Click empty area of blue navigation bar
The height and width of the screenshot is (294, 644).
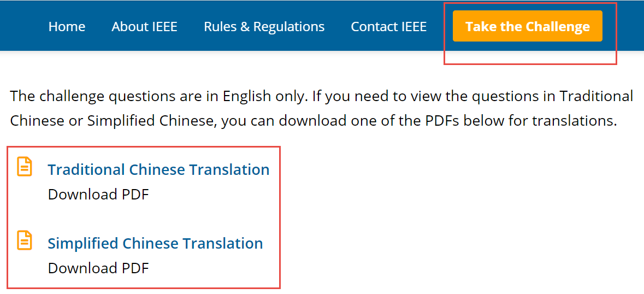628,26
